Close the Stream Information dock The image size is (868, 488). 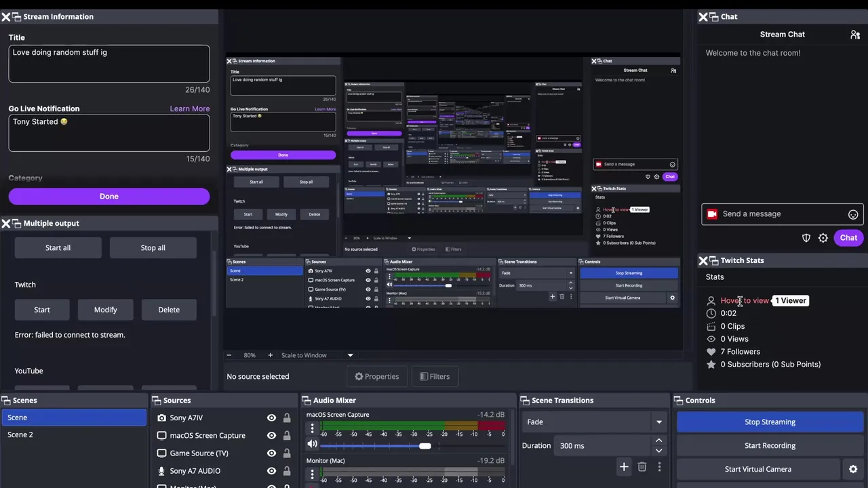(5, 16)
